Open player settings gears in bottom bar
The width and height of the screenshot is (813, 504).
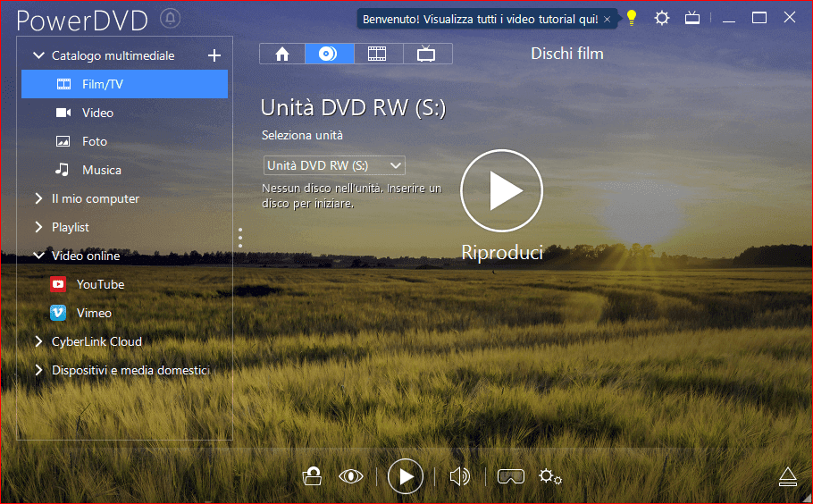click(x=549, y=476)
